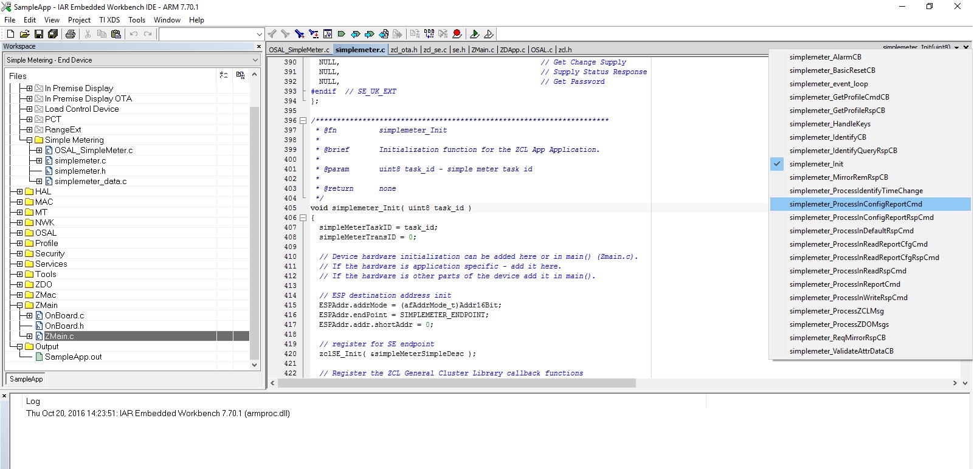Click the Toggle Breakpoint red icon
Viewport: 980px width, 469px height.
(x=457, y=34)
